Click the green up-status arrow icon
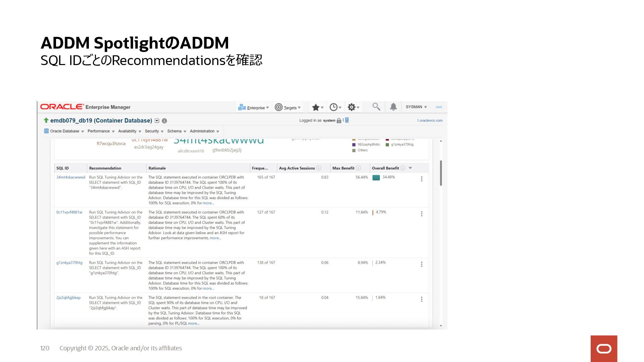The width and height of the screenshot is (644, 362). [46, 120]
